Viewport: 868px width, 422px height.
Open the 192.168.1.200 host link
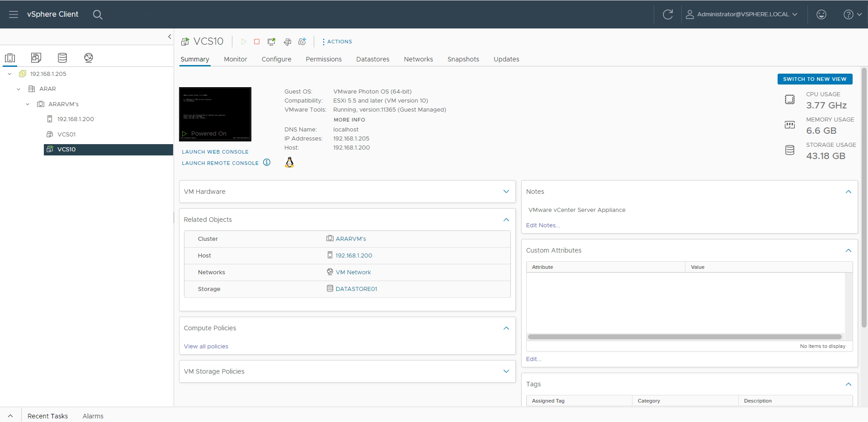click(354, 256)
